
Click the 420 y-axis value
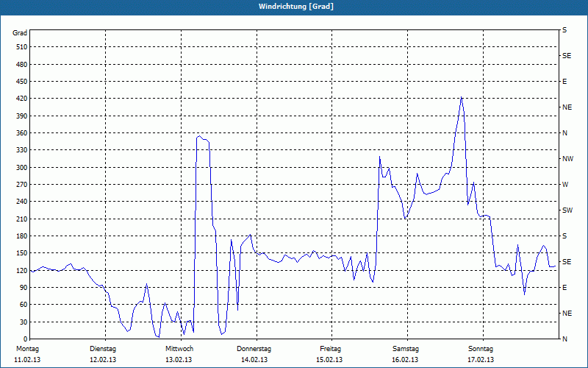click(x=22, y=99)
